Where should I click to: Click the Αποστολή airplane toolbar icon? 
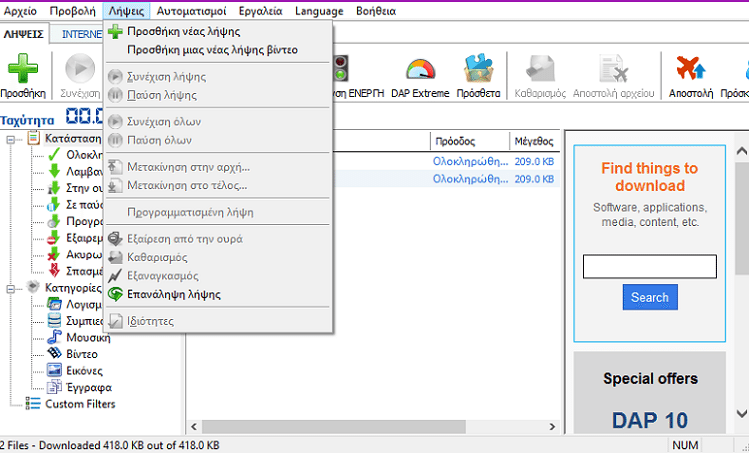pyautogui.click(x=691, y=72)
